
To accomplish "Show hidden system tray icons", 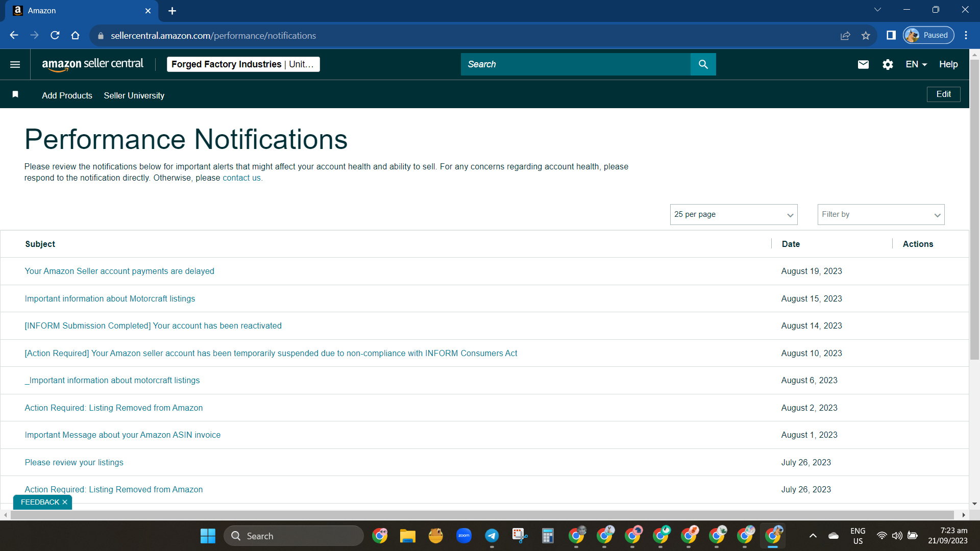I will (813, 536).
